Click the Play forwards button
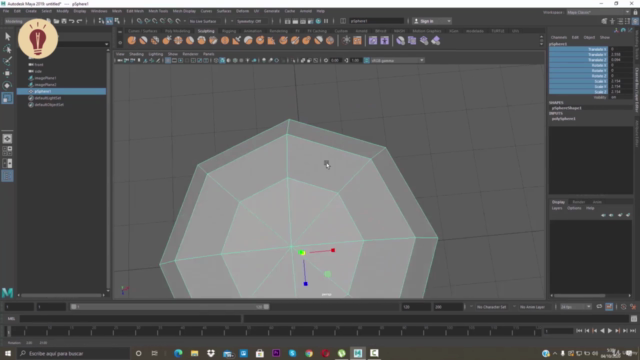640x360 pixels. tap(610, 331)
